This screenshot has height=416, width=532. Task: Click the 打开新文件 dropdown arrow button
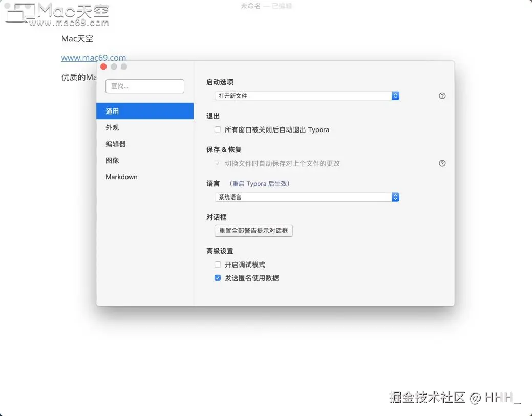(x=395, y=96)
